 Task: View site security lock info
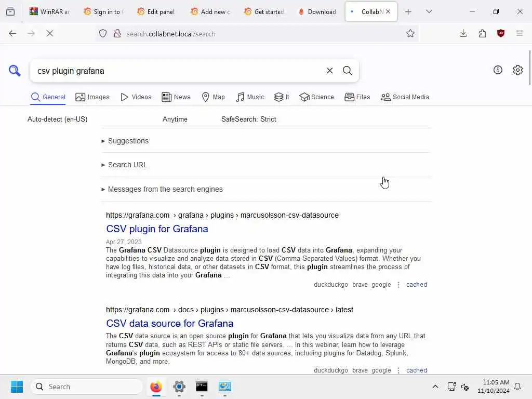coord(117,33)
